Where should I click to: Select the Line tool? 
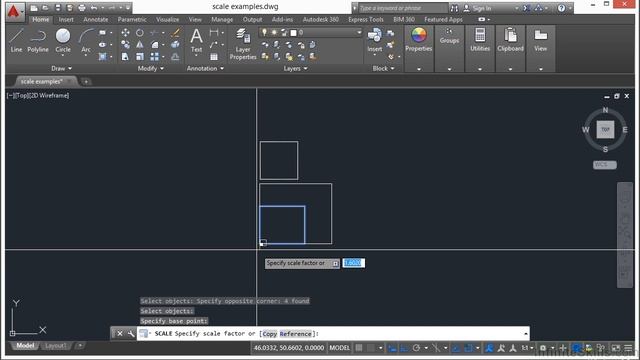pos(16,40)
